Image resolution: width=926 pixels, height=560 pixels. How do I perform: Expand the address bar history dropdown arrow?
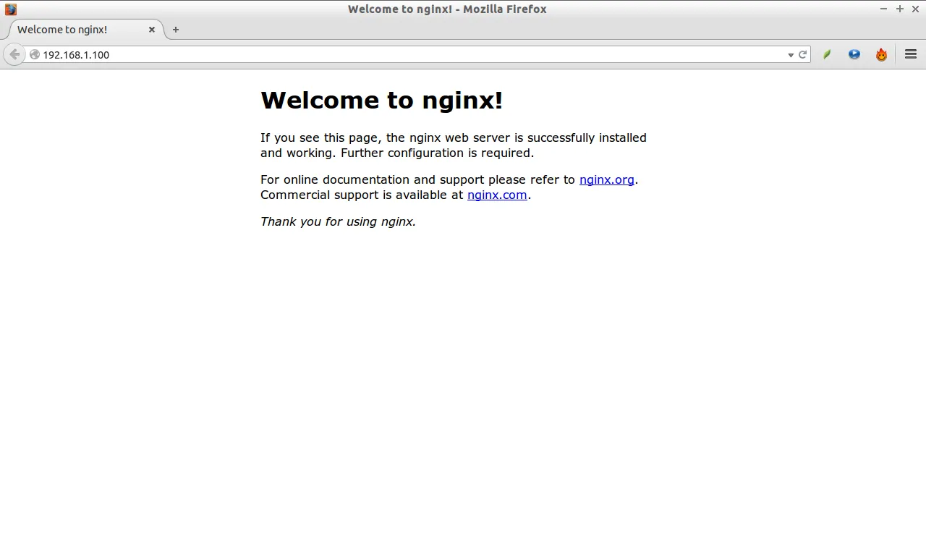tap(790, 55)
